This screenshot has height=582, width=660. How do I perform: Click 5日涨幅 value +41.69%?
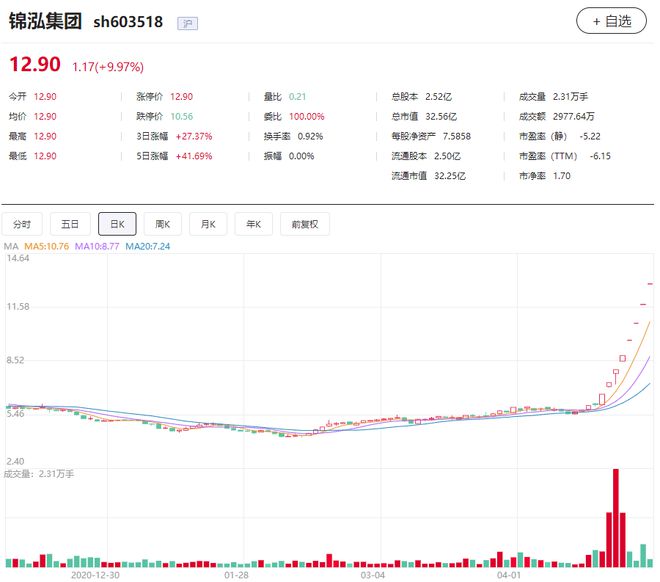pos(194,156)
